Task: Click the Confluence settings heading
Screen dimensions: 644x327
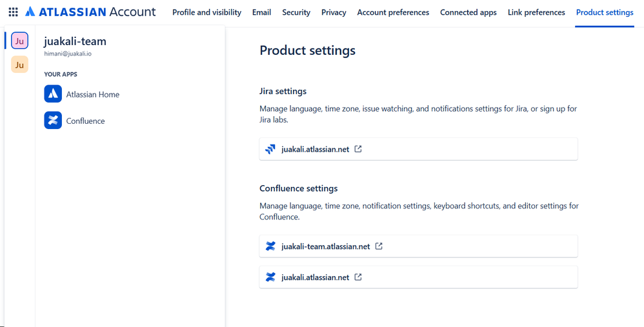Action: [299, 188]
